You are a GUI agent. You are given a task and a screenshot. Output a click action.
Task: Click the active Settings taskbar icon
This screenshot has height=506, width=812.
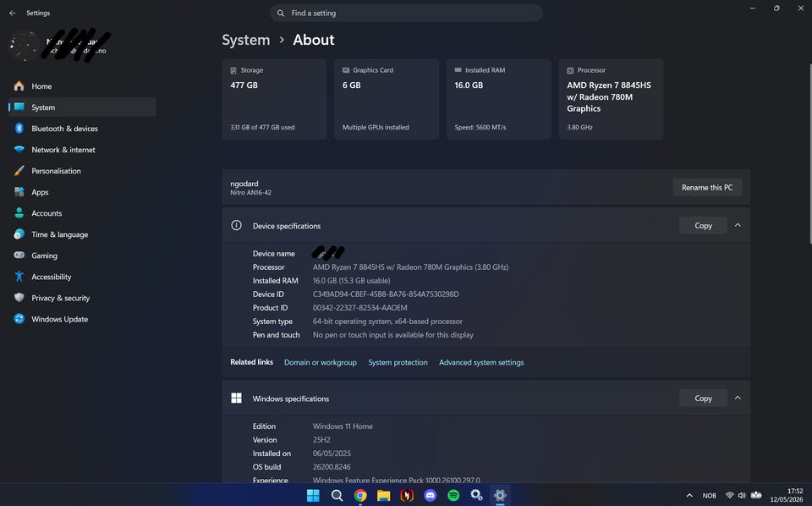pyautogui.click(x=500, y=496)
